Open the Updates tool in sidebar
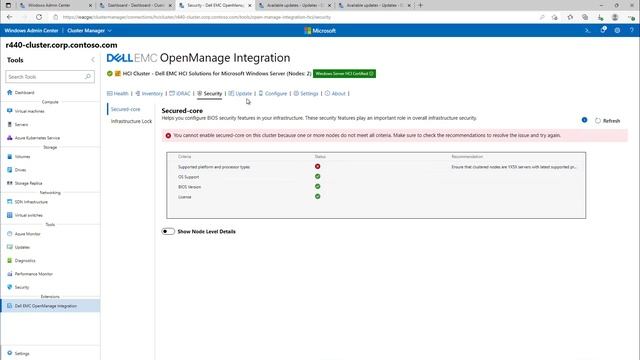Viewport: 640px width, 360px height. point(22,247)
